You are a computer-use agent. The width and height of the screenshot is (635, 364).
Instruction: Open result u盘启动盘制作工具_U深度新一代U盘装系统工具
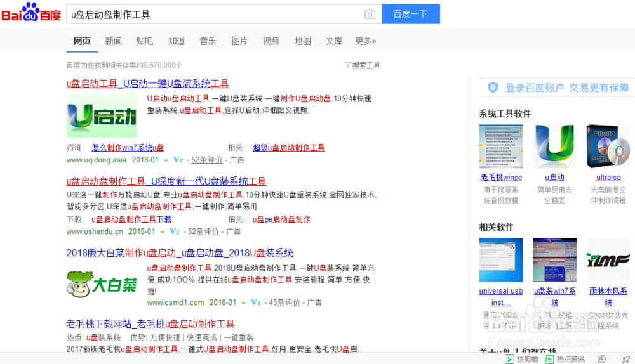click(x=166, y=181)
